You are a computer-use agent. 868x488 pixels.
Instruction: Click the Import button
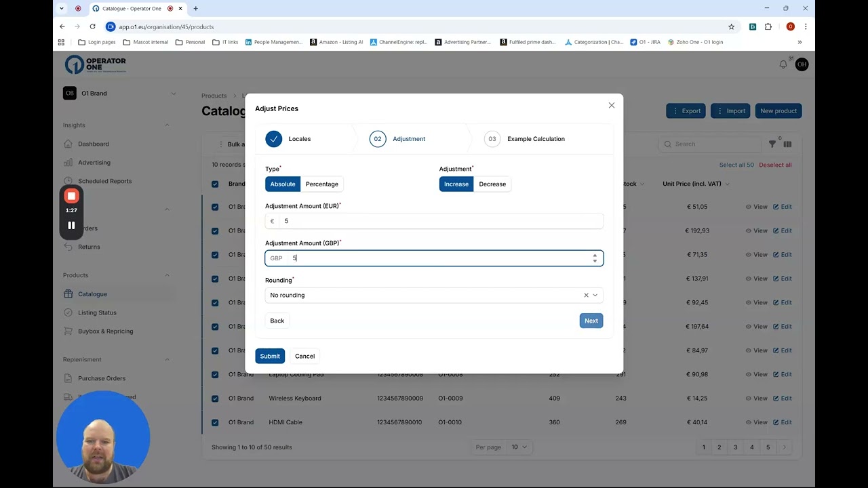(x=730, y=111)
